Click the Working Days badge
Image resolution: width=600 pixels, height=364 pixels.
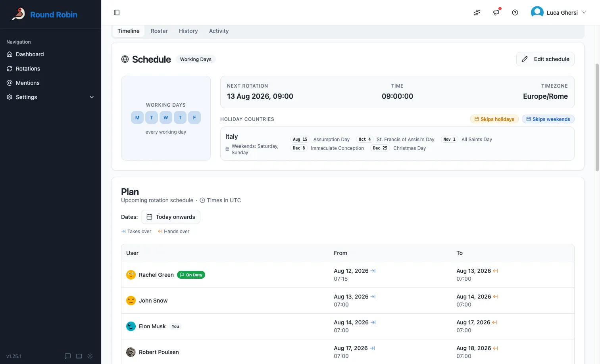tap(196, 59)
